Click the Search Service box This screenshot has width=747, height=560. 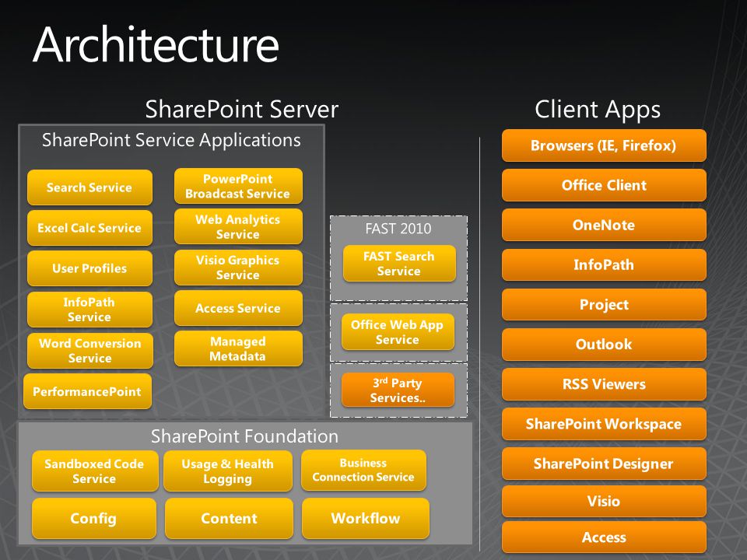tap(89, 187)
